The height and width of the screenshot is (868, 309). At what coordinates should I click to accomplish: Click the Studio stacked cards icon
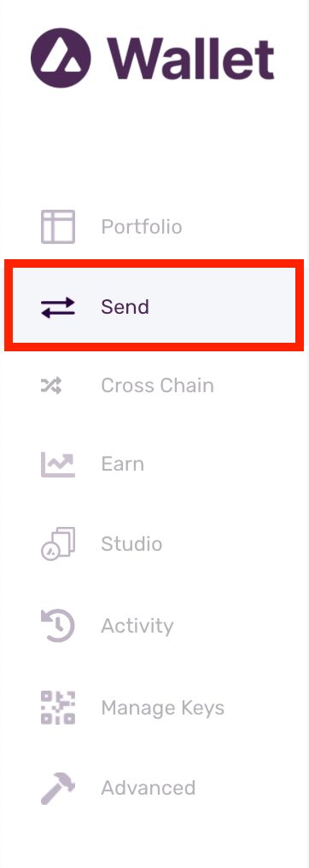(x=57, y=544)
